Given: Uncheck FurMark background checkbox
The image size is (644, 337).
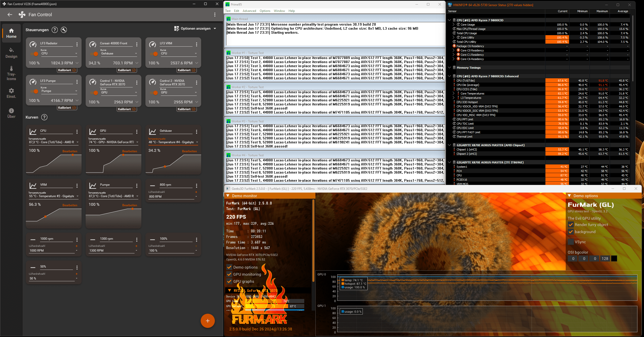Looking at the screenshot, I should pos(571,232).
